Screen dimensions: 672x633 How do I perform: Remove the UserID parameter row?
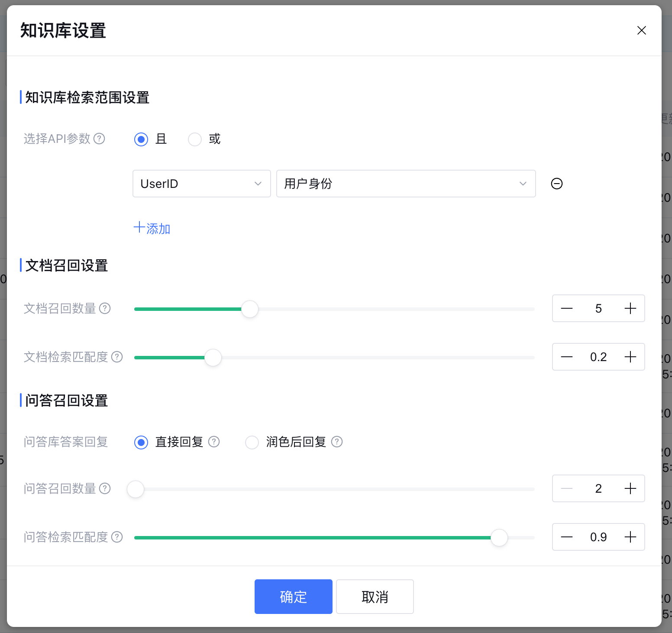557,184
